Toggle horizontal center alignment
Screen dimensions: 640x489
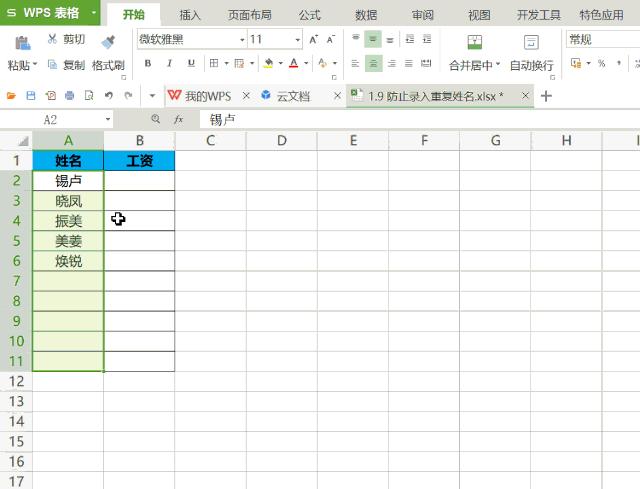(373, 63)
